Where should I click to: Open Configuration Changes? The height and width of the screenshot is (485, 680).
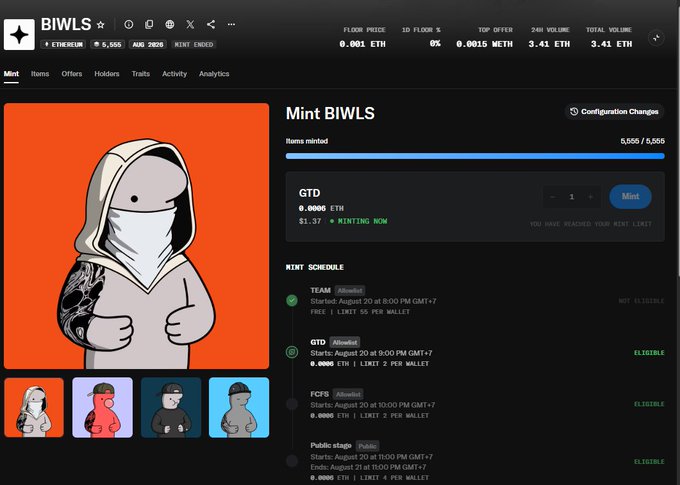point(615,111)
